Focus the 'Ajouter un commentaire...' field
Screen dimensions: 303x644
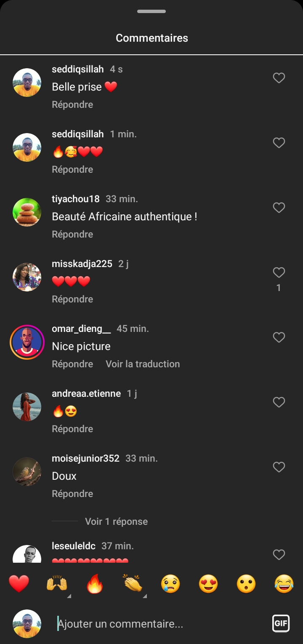(x=160, y=624)
